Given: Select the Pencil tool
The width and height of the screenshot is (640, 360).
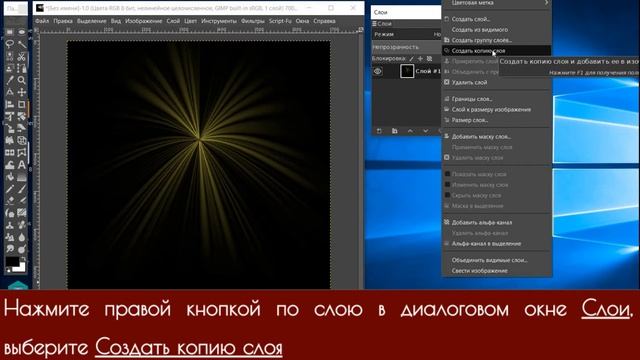Looking at the screenshot, I should point(10,189).
